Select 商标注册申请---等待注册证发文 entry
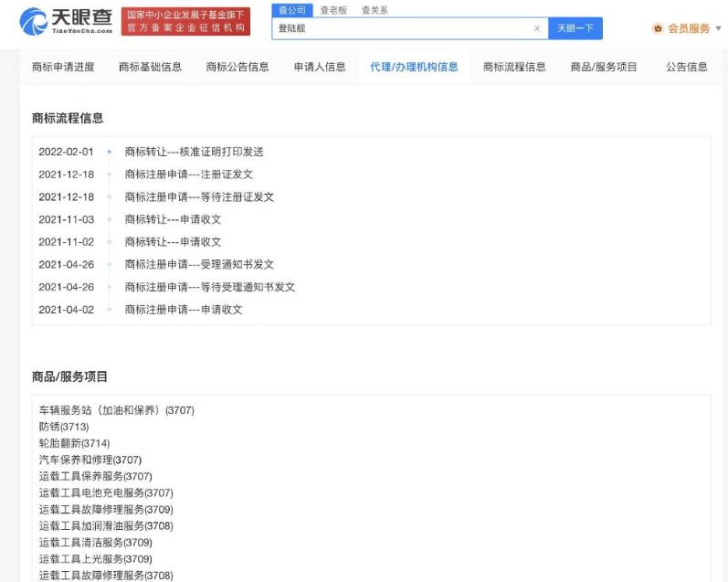 (x=199, y=197)
